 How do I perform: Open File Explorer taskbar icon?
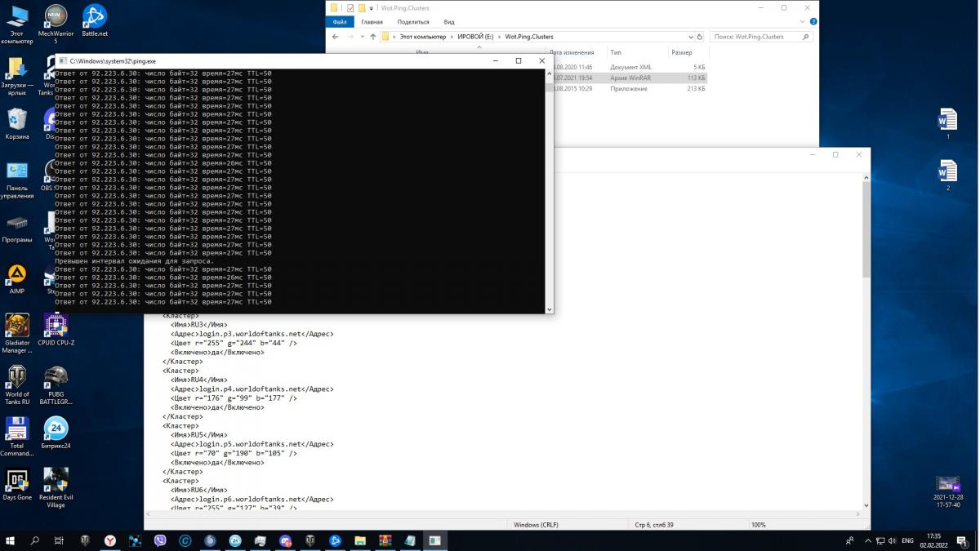(x=359, y=540)
